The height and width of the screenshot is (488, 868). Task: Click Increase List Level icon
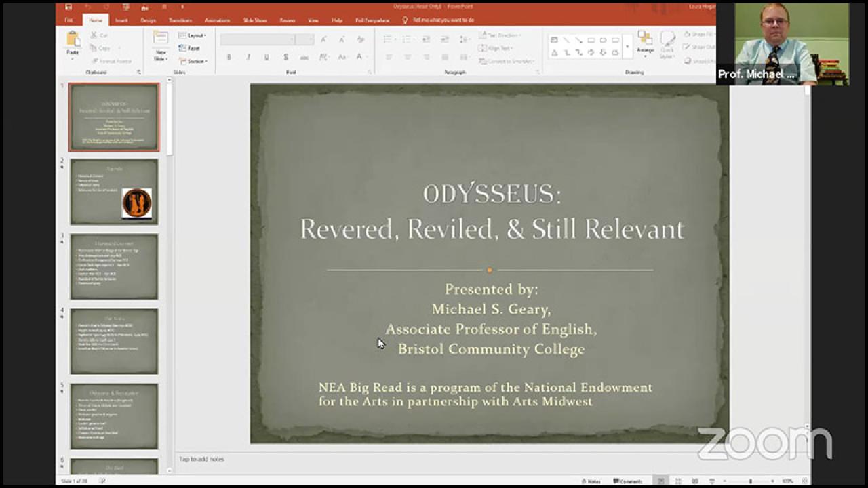click(445, 39)
